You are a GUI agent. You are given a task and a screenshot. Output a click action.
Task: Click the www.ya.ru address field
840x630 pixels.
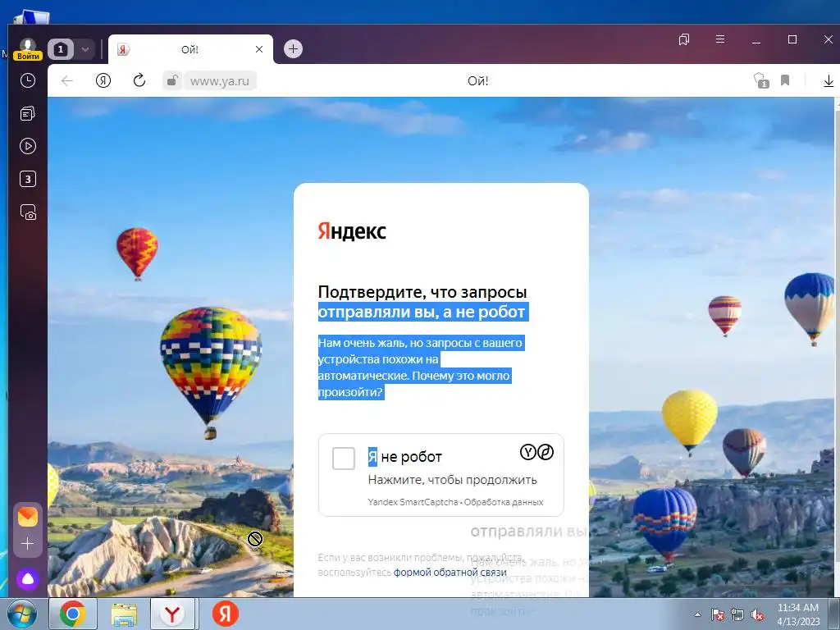pos(220,81)
